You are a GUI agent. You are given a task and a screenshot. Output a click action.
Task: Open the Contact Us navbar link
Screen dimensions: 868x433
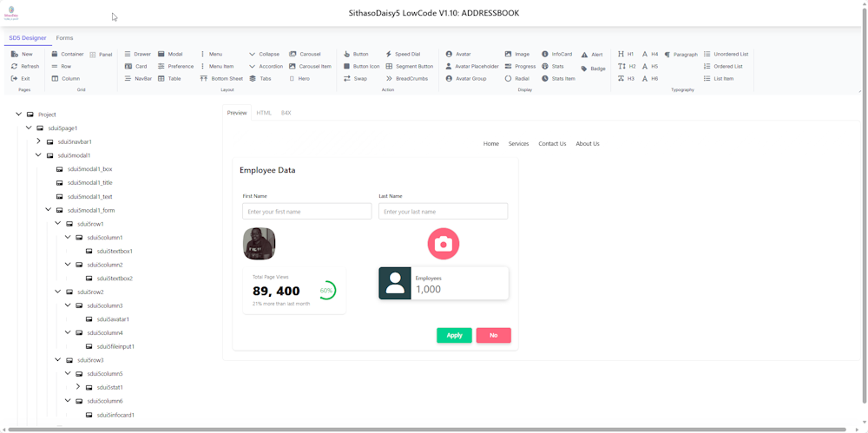click(x=552, y=143)
